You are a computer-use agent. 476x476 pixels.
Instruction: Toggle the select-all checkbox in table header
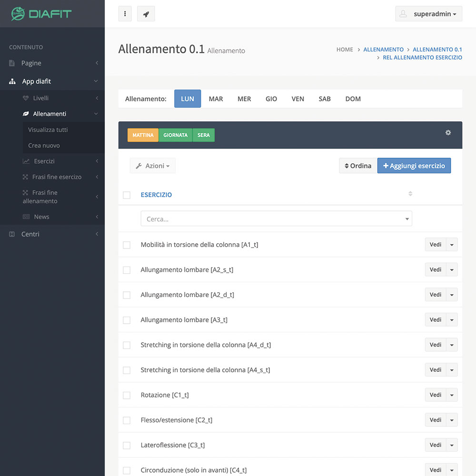click(127, 195)
